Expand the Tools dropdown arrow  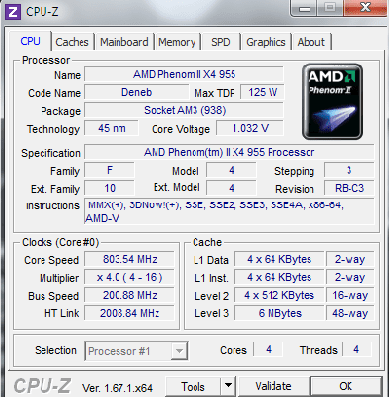(x=228, y=386)
